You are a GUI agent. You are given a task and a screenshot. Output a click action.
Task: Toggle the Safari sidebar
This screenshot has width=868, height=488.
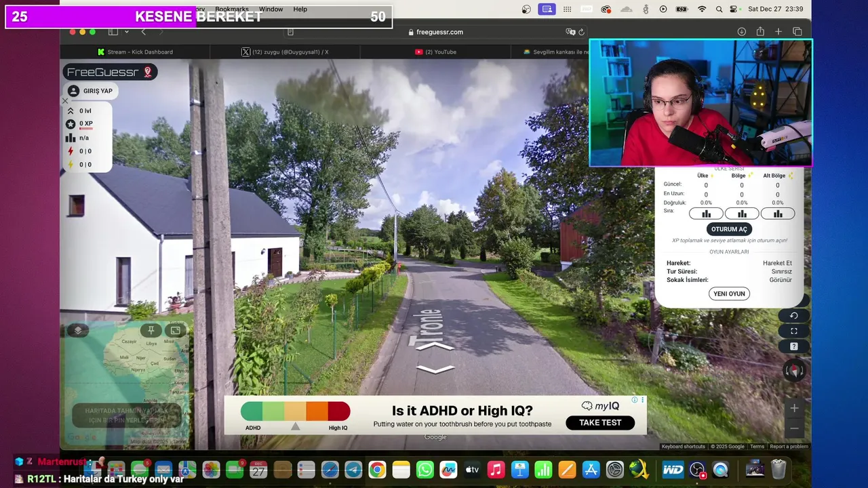coord(113,32)
